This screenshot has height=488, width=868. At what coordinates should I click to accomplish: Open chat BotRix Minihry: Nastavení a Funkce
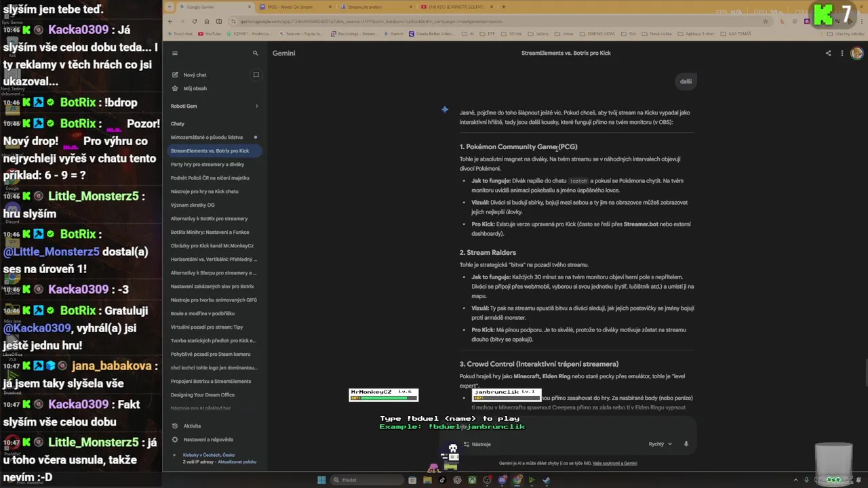click(x=210, y=232)
